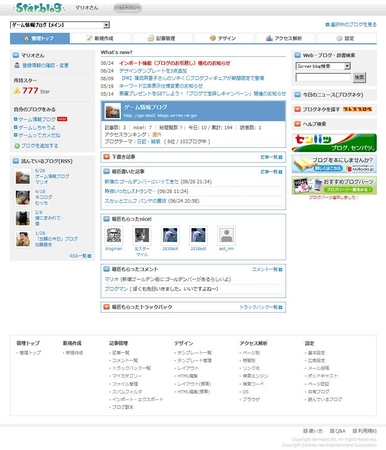The height and width of the screenshot is (450, 386).
Task: Collapse the 最近もらったnice! section
Action: click(x=107, y=219)
